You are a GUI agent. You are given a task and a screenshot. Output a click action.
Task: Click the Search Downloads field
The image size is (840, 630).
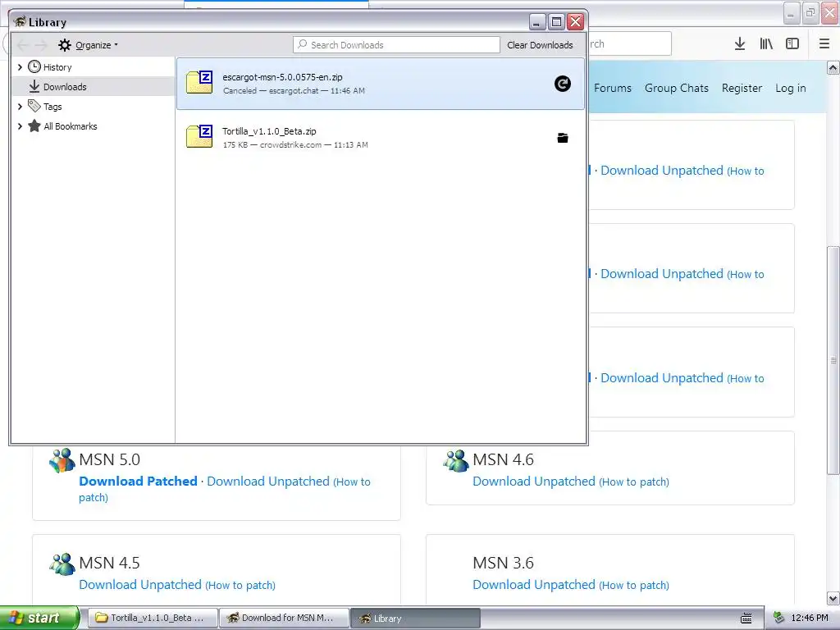tap(396, 45)
